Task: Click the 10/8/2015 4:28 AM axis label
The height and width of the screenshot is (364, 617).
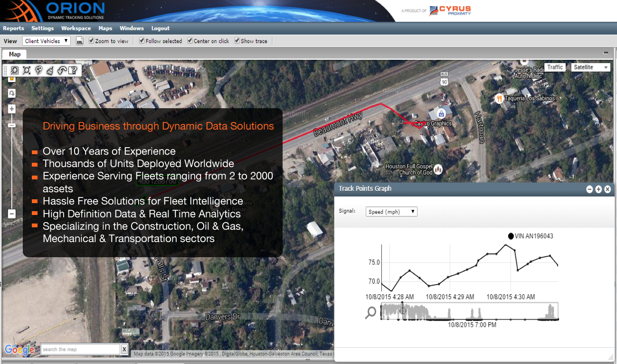Action: (389, 297)
